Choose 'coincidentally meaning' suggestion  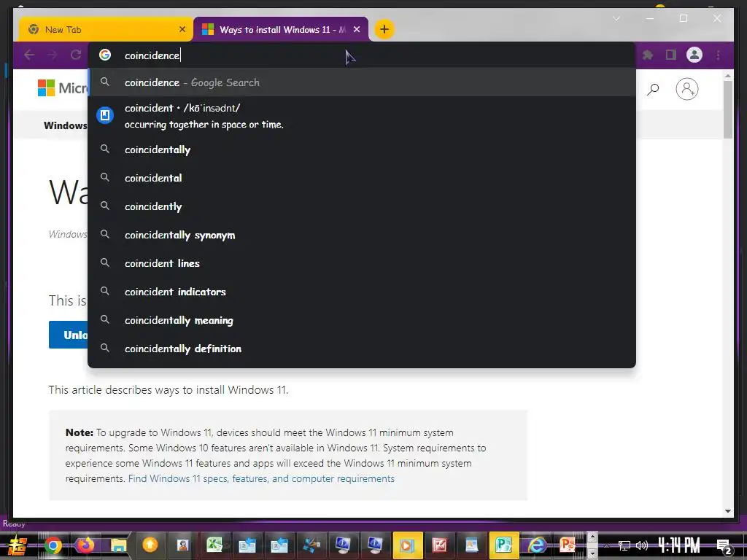click(x=362, y=321)
